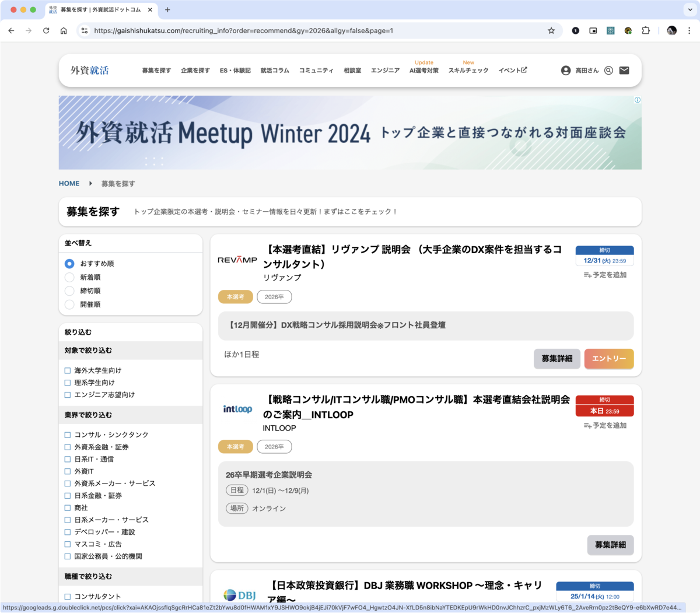Click 募集詳細 button on INTLOOP card
700x613 pixels.
610,545
